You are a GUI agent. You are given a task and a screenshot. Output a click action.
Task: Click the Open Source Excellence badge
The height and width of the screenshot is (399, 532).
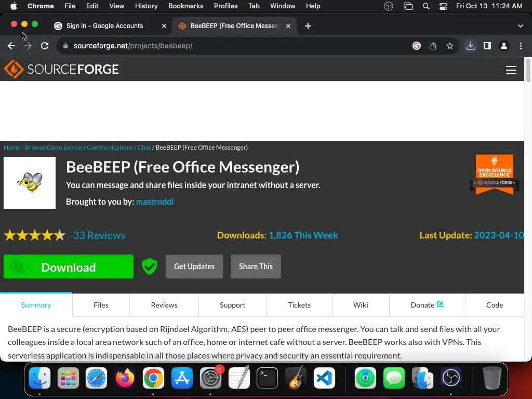(495, 175)
